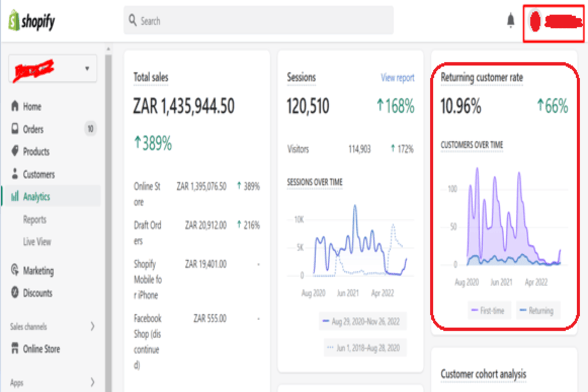Open Reports under Analytics

[x=34, y=219]
